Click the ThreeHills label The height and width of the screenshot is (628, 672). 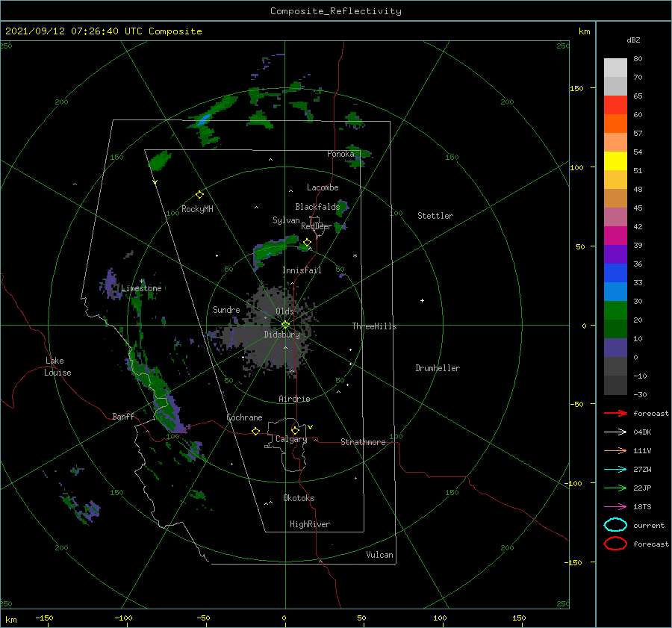click(374, 326)
